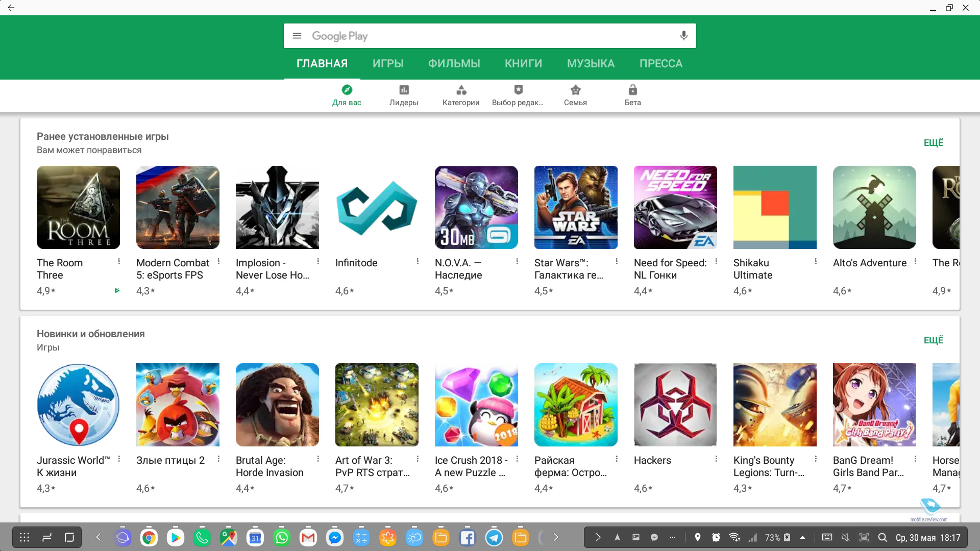
Task: Go to the ПРЕССА tab
Action: point(661,64)
